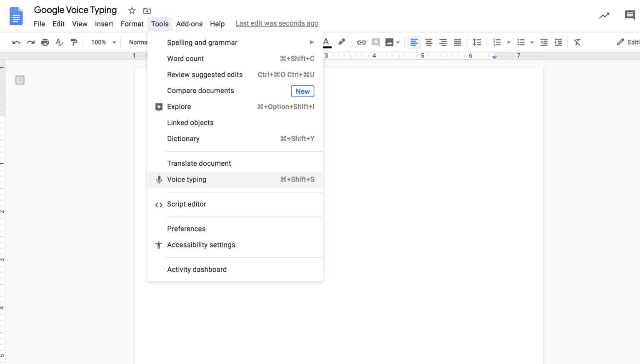Open the zoom level dropdown

point(102,42)
